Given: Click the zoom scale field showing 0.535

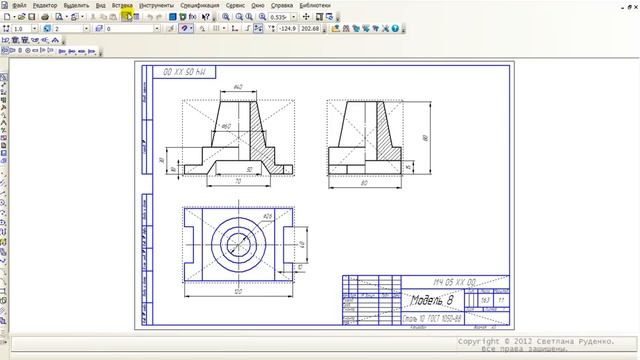Looking at the screenshot, I should [x=279, y=17].
